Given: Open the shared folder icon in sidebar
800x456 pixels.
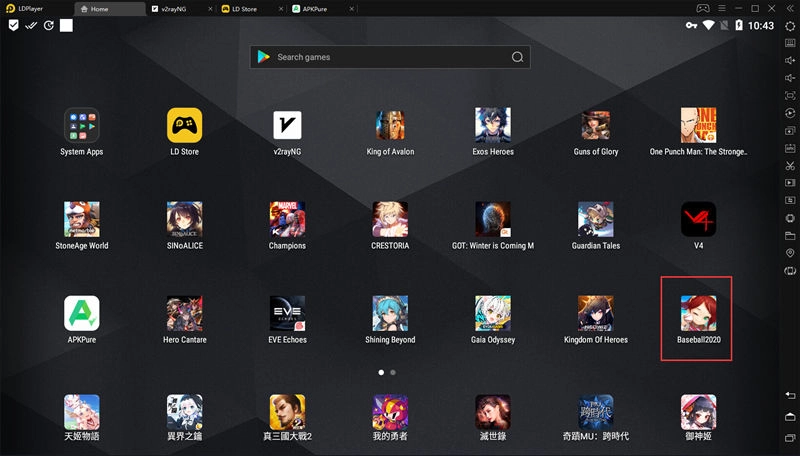Looking at the screenshot, I should (x=790, y=236).
